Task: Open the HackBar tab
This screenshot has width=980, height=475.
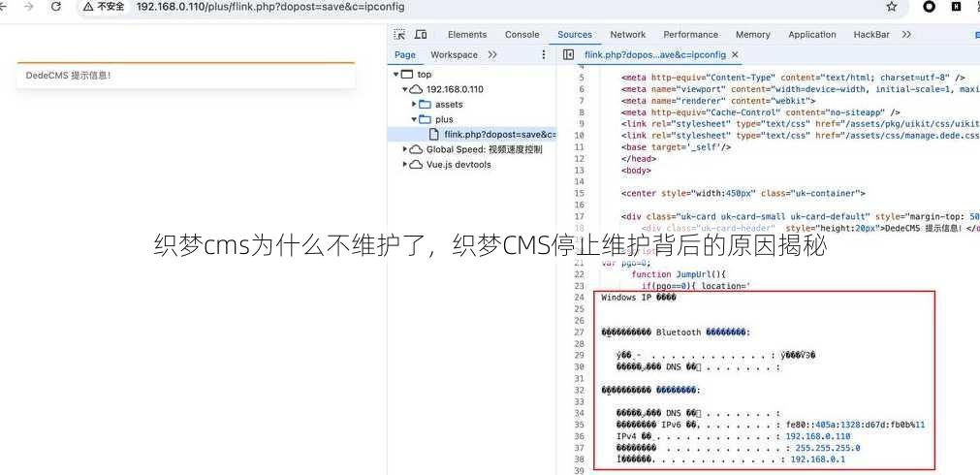Action: tap(871, 34)
